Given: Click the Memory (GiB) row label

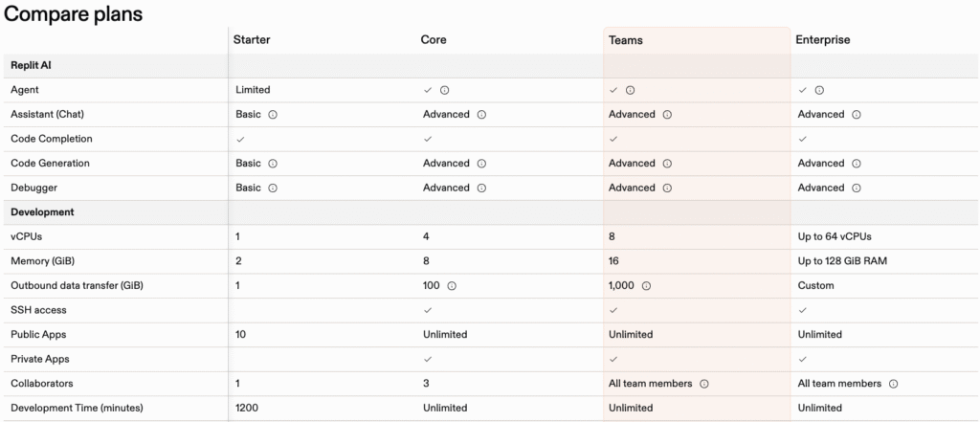Looking at the screenshot, I should click(x=42, y=261).
